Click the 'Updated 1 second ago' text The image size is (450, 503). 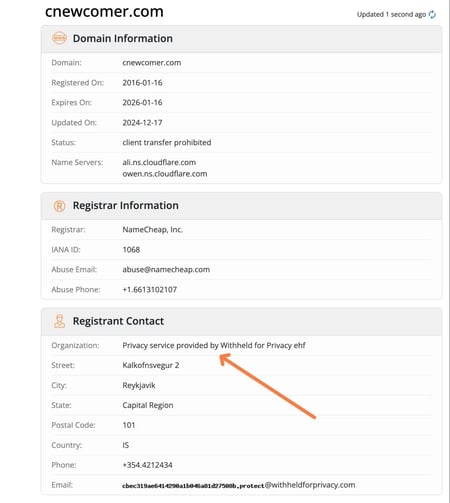click(x=391, y=14)
